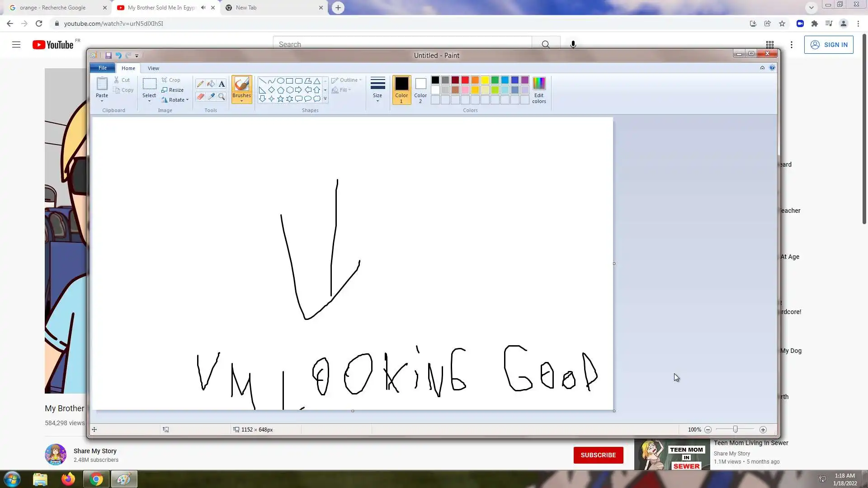This screenshot has height=488, width=868.
Task: Click the Resize button
Action: coord(172,90)
